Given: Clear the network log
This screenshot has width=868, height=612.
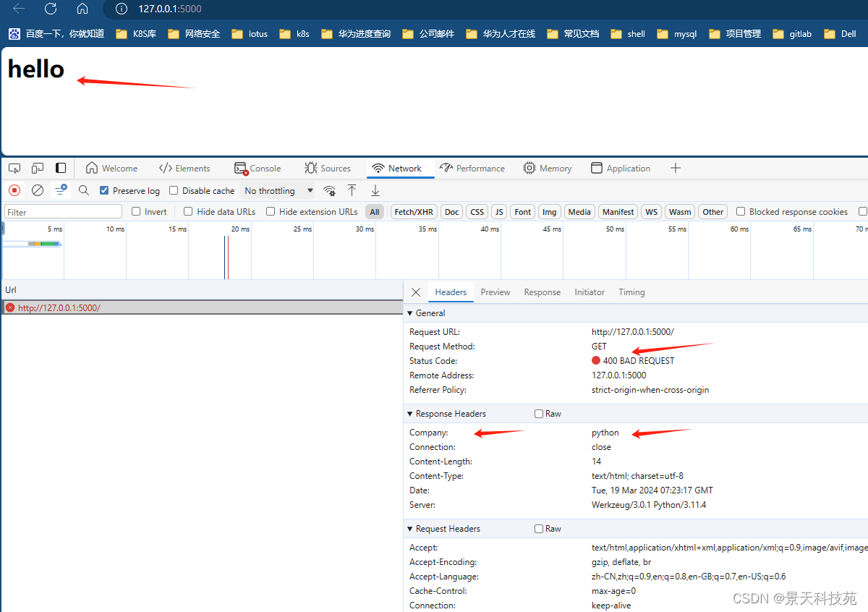Looking at the screenshot, I should coord(38,190).
